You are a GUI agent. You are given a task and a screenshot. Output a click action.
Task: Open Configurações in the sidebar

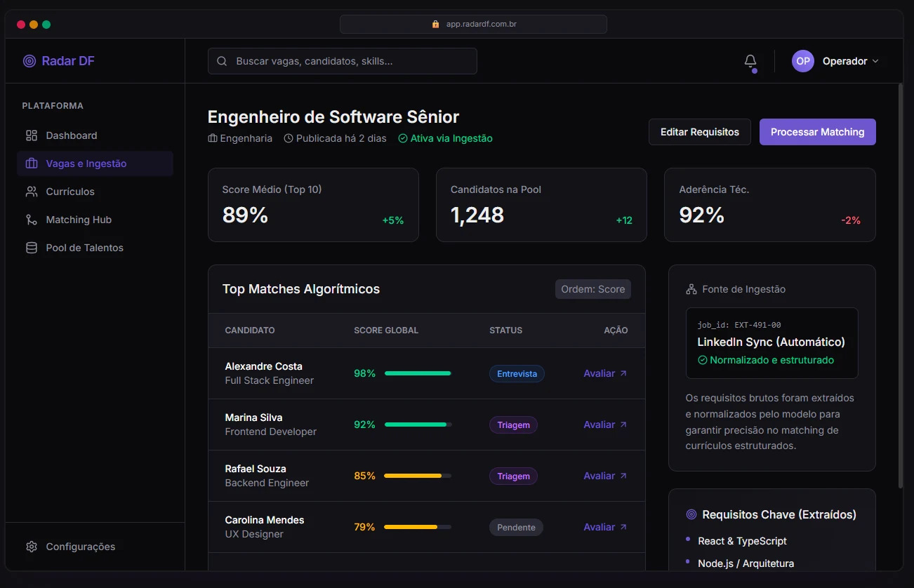[95, 547]
